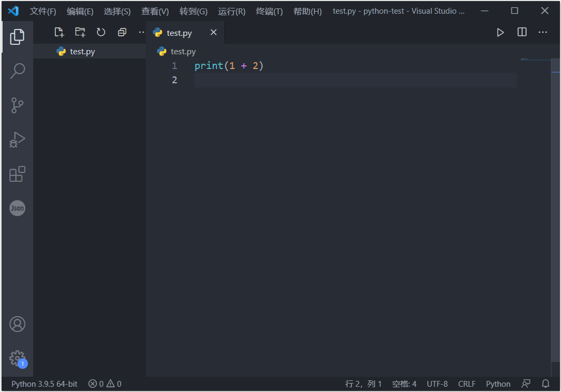Click the Python 3.9.5 interpreter selector

click(x=44, y=384)
